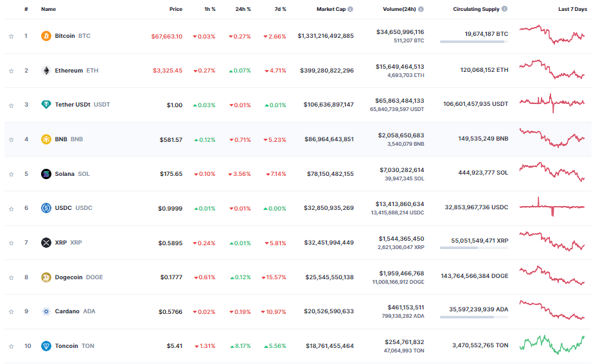The height and width of the screenshot is (364, 598).
Task: Click the Market Cap info icon
Action: pos(350,10)
